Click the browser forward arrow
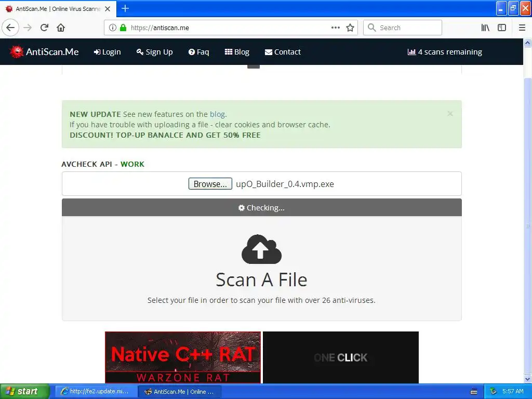 click(28, 28)
